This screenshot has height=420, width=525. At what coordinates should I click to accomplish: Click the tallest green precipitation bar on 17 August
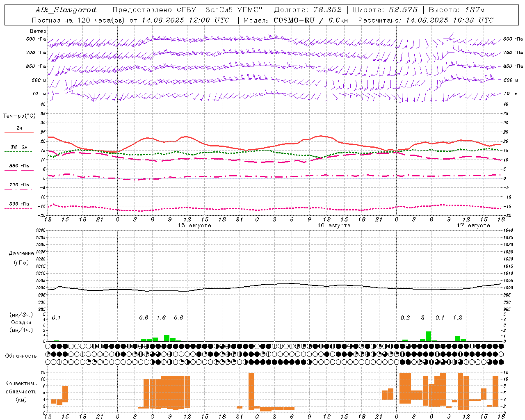pyautogui.click(x=428, y=336)
